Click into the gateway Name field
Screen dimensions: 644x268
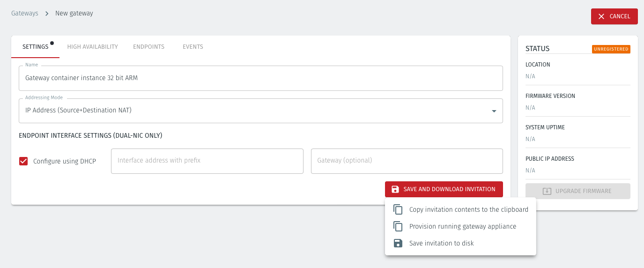pyautogui.click(x=260, y=78)
